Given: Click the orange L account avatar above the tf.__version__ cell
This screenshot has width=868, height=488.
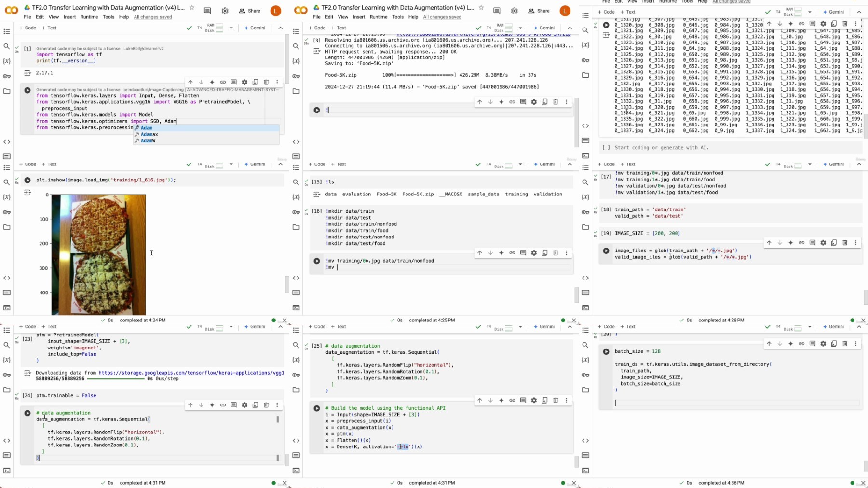Looking at the screenshot, I should click(x=276, y=11).
